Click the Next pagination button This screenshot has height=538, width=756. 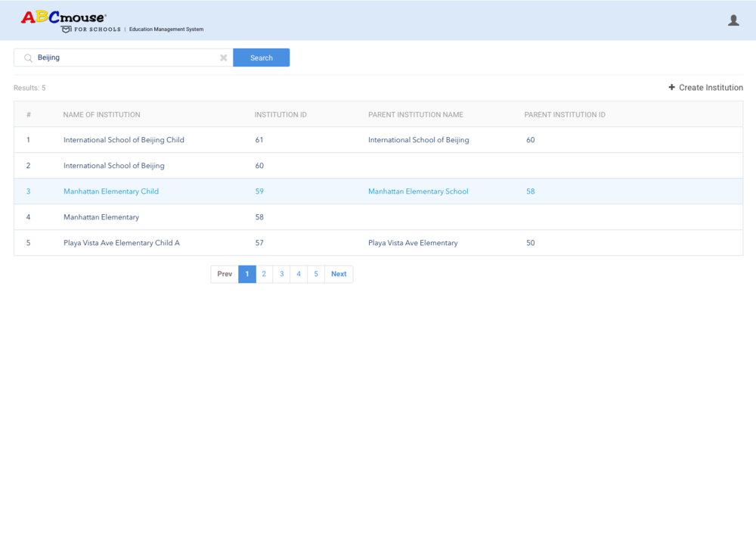[x=339, y=274]
